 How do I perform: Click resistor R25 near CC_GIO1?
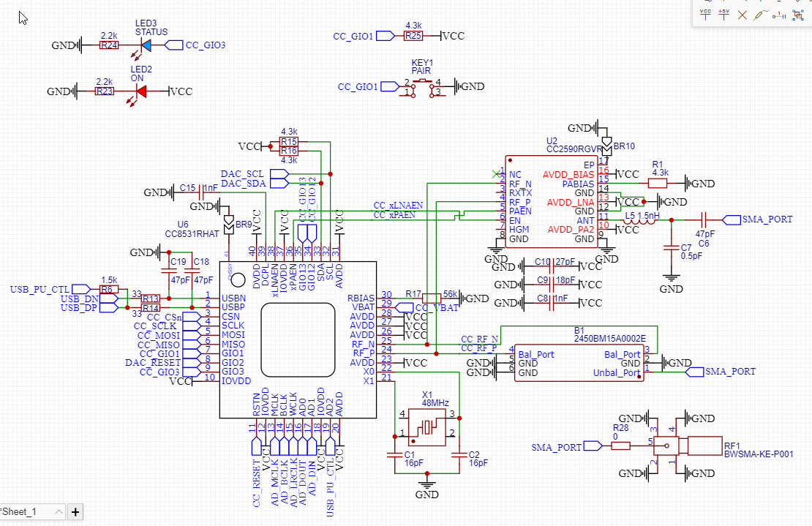[413, 36]
